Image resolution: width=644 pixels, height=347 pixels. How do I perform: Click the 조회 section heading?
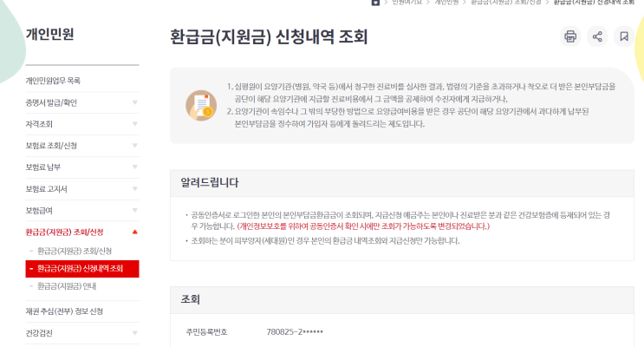(x=190, y=299)
